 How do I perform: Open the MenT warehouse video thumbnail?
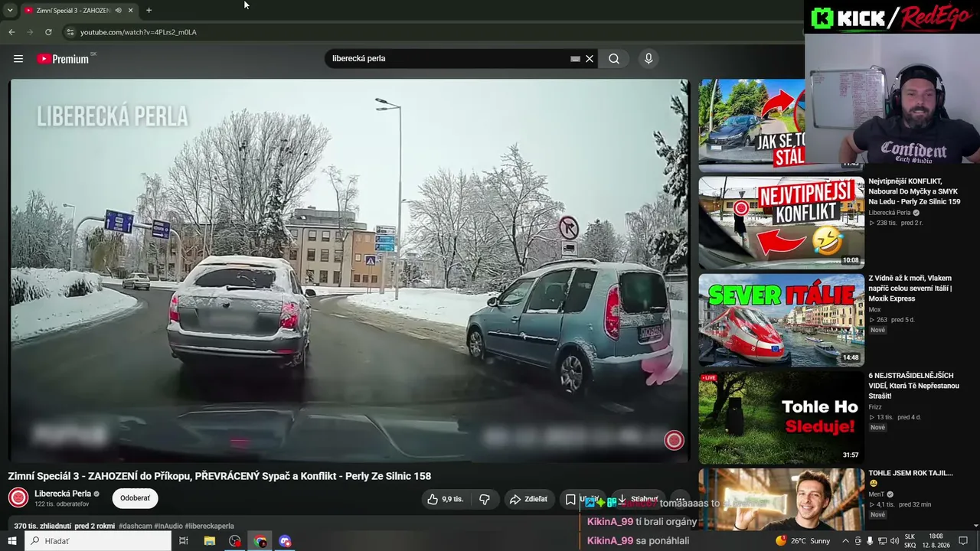(781, 499)
